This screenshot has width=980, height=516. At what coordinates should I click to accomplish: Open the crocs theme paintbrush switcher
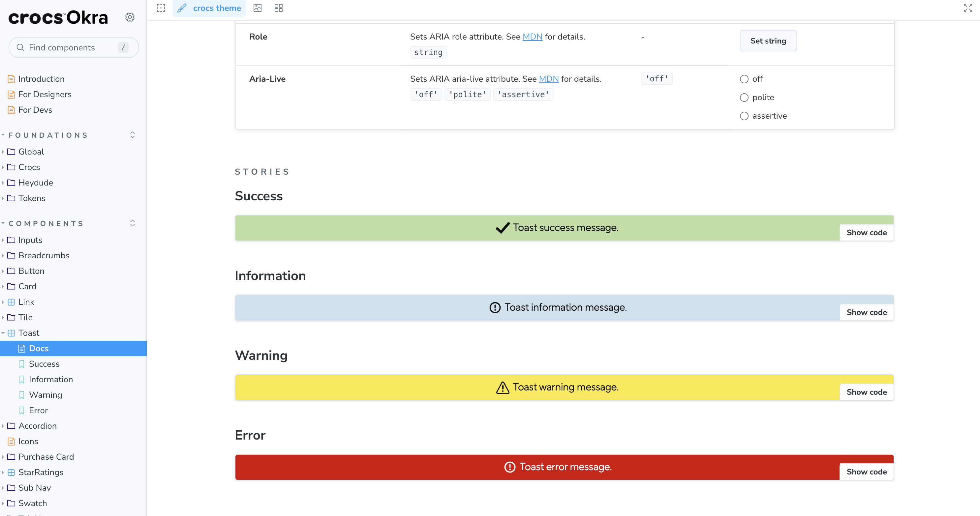click(209, 8)
